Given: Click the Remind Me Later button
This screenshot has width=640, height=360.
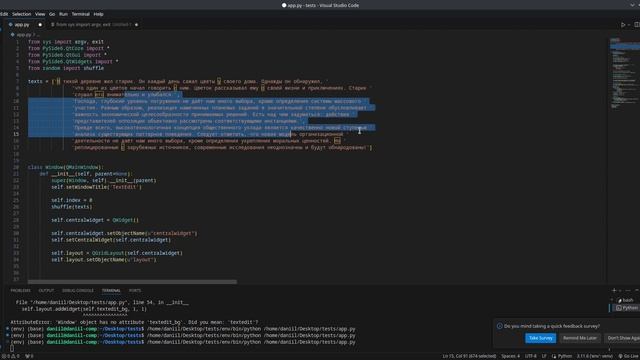Looking at the screenshot, I should coord(580,338).
